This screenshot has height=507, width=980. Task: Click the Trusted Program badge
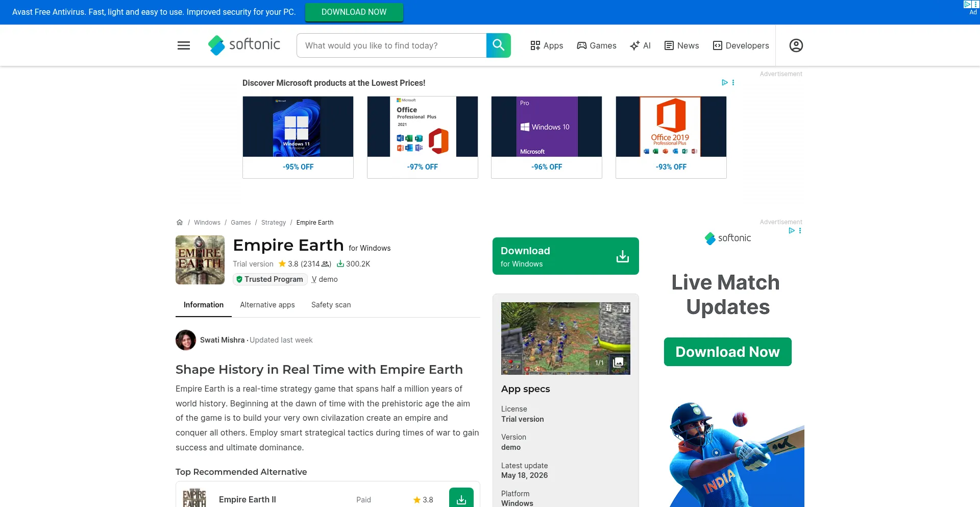270,279
